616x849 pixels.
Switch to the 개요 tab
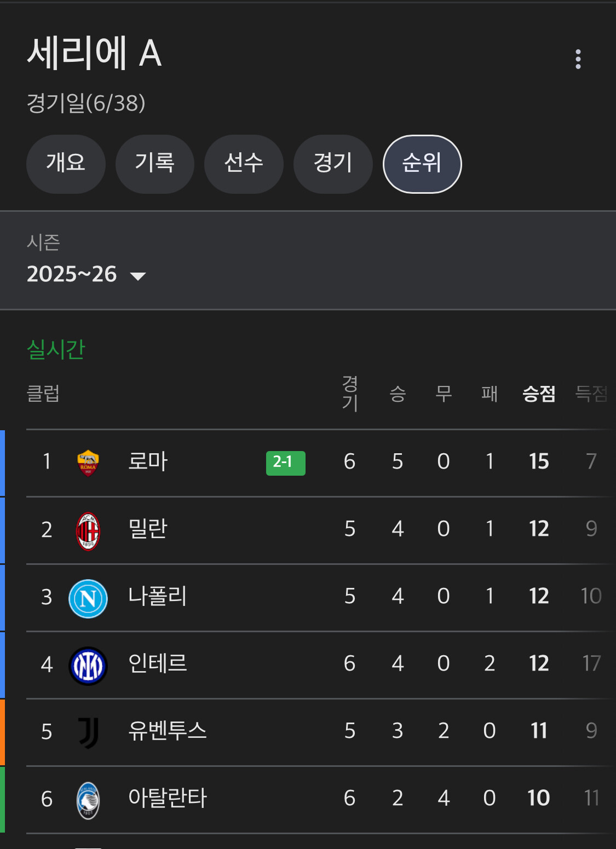coord(66,164)
